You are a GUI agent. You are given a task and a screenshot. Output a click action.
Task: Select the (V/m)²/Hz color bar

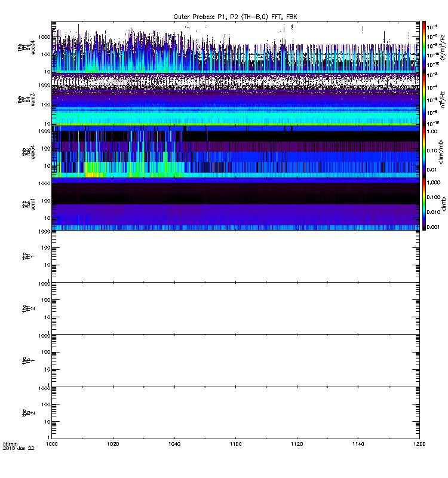424,47
